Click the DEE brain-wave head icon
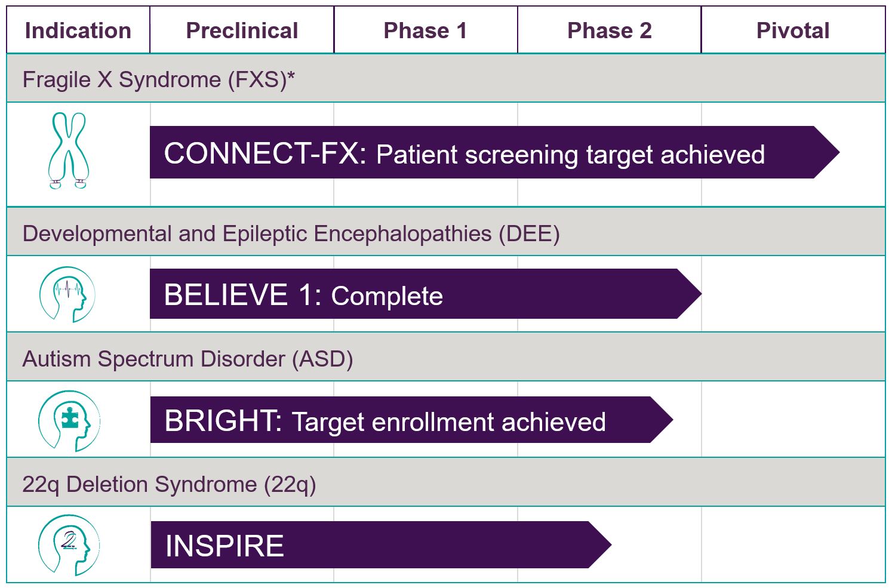This screenshot has width=892, height=588. click(67, 294)
